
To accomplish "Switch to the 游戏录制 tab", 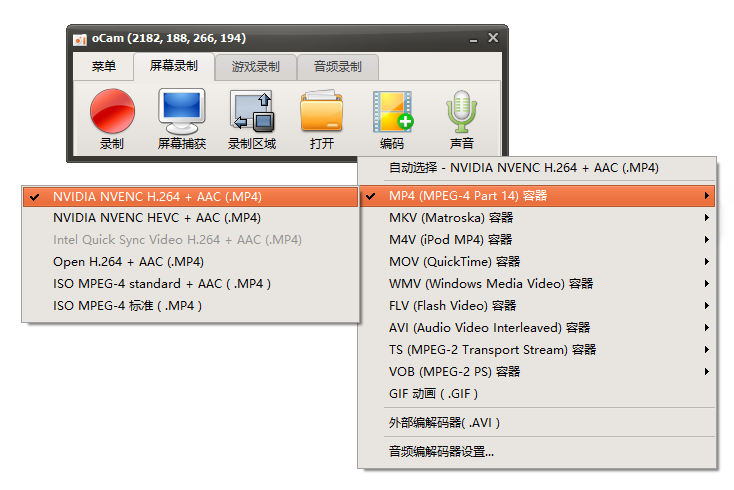I will point(256,67).
